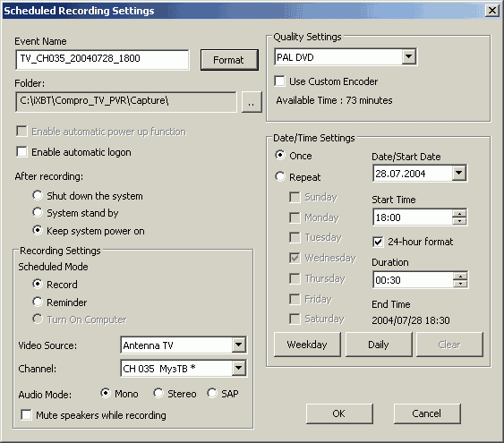Image resolution: width=504 pixels, height=443 pixels.
Task: Select System stand by option
Action: (38, 212)
